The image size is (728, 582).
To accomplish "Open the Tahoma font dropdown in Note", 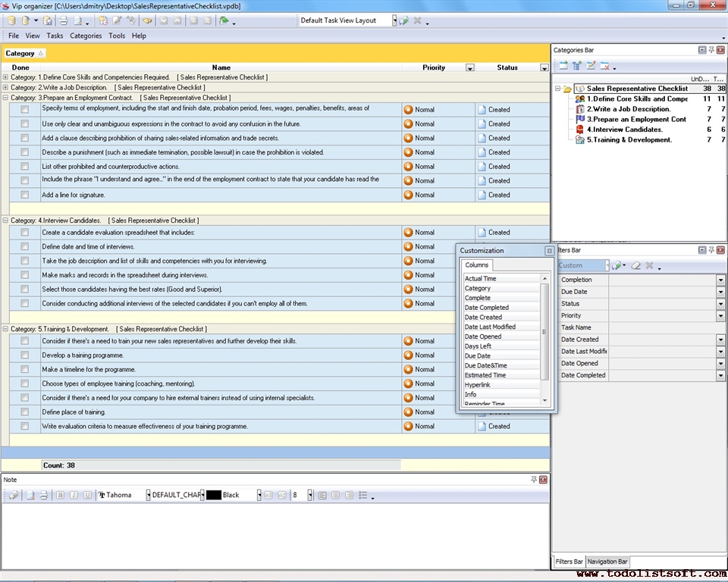I will coord(148,495).
